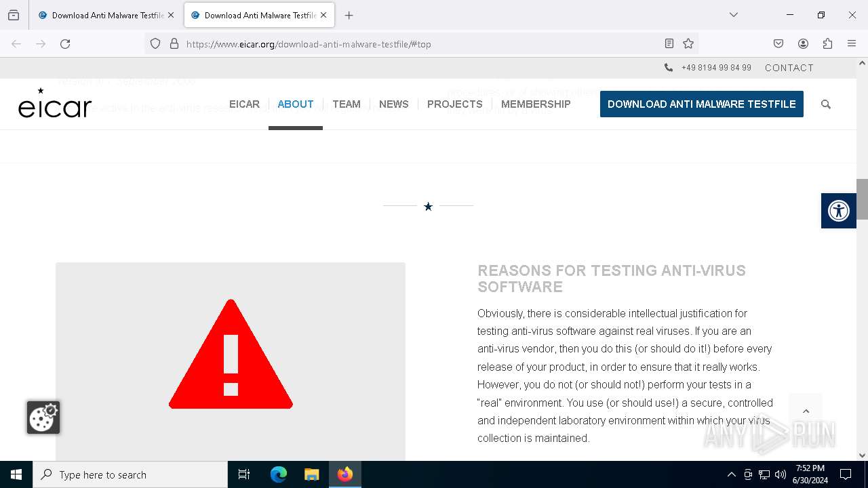
Task: Open the tracking protection shield icon
Action: (x=155, y=44)
